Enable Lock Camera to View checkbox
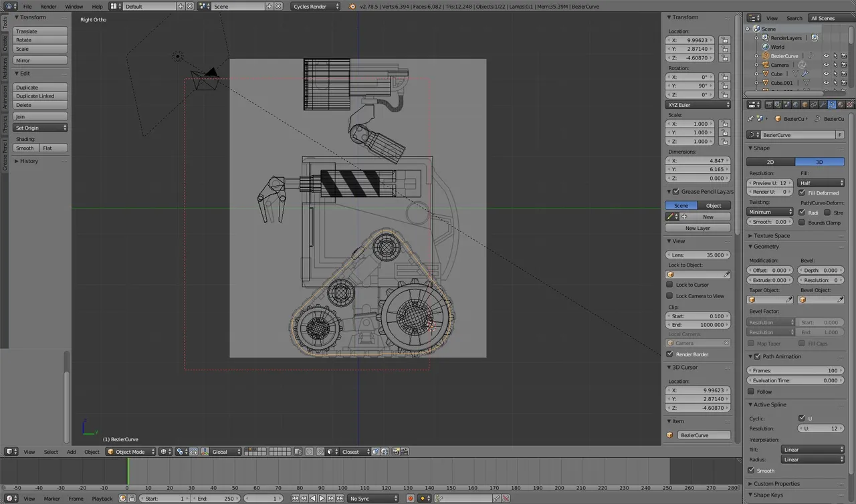The height and width of the screenshot is (504, 856). coord(669,296)
